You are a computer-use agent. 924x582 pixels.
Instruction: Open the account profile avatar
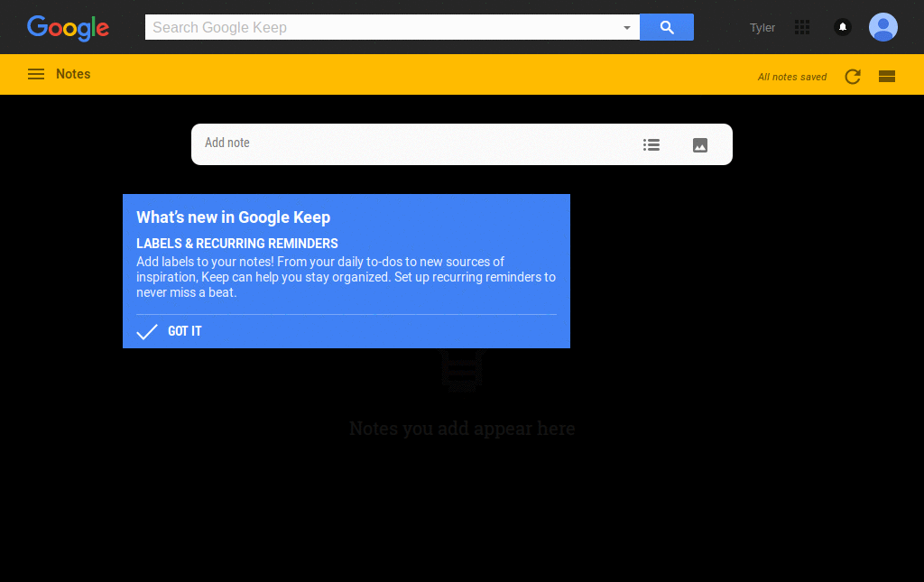pyautogui.click(x=882, y=27)
